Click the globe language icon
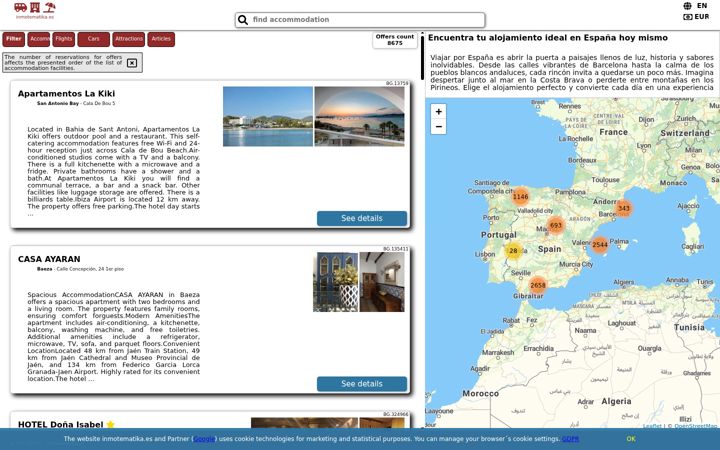Image resolution: width=720 pixels, height=450 pixels. 687,6
